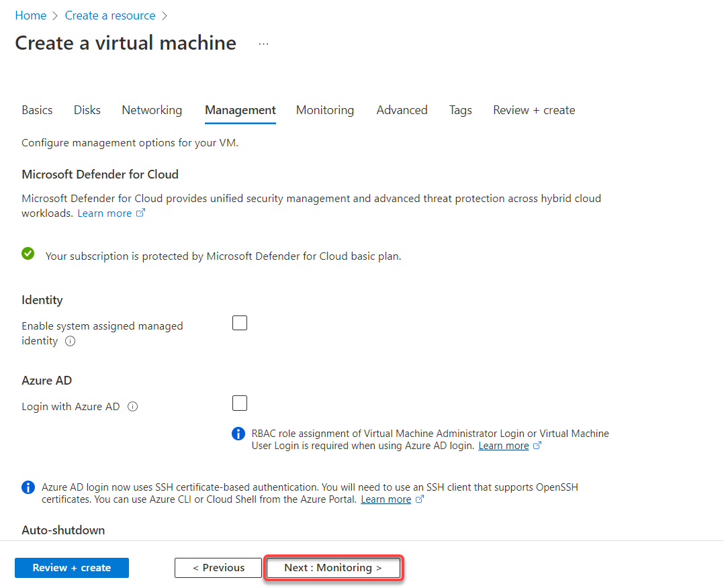Click the Create a virtual machine title
Image resolution: width=724 pixels, height=588 pixels.
coord(126,43)
